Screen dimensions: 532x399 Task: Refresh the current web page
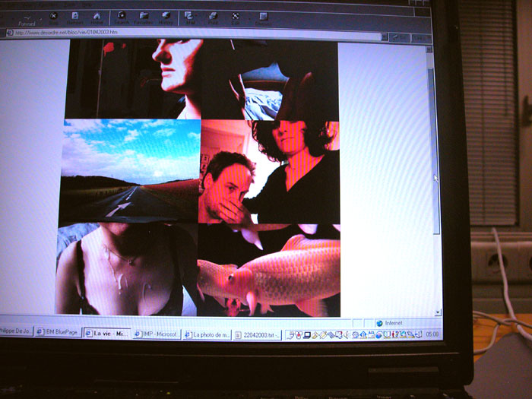point(75,16)
